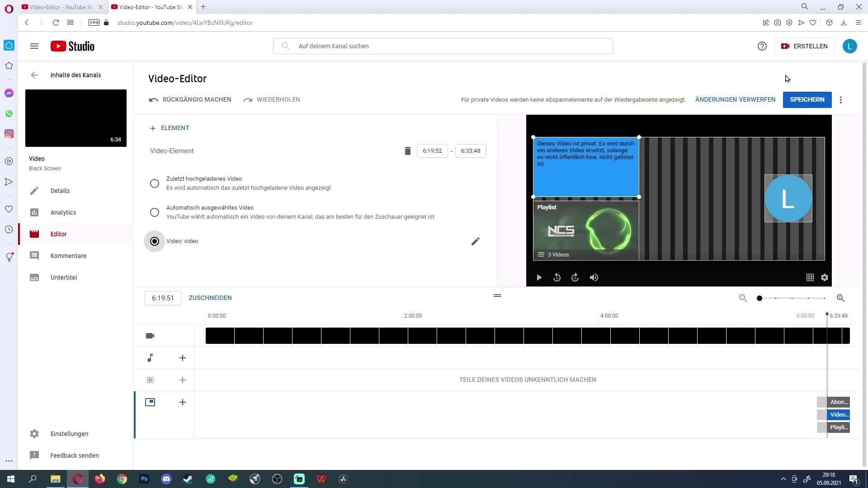Viewport: 868px width, 488px height.
Task: Select radio button Zuletzt hochgeladenes Video
Action: coord(155,183)
